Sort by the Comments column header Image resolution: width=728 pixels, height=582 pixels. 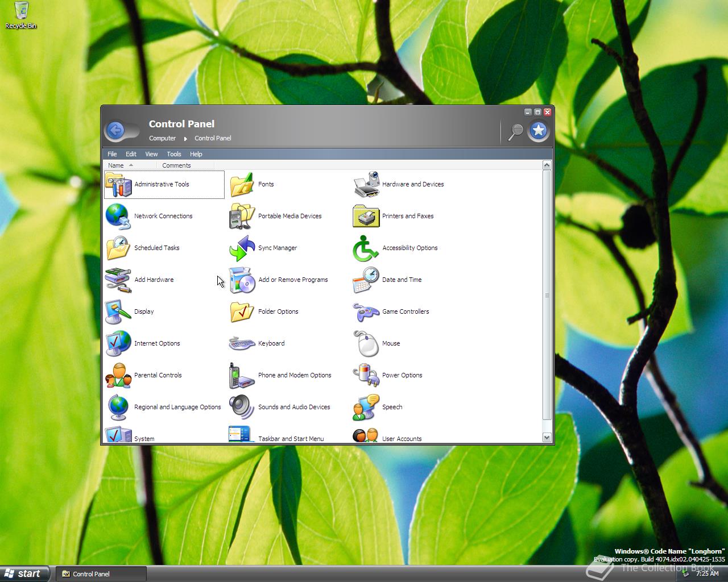pyautogui.click(x=185, y=165)
